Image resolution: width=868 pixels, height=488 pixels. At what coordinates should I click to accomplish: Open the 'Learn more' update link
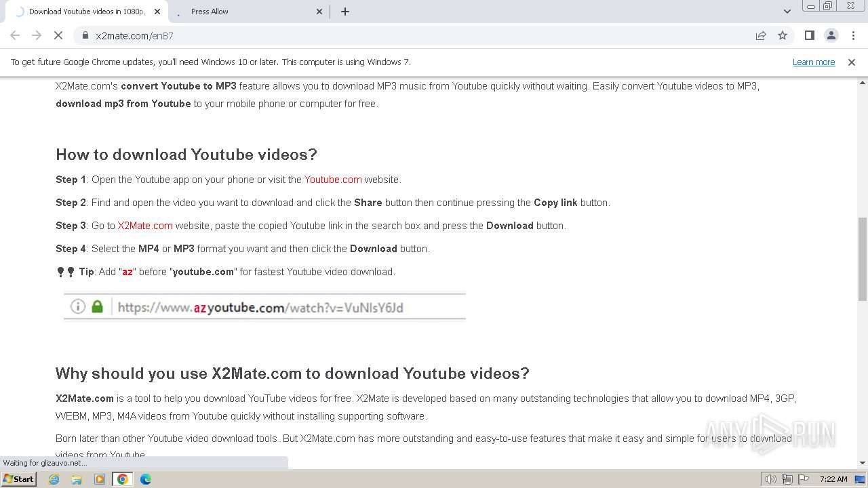point(814,62)
